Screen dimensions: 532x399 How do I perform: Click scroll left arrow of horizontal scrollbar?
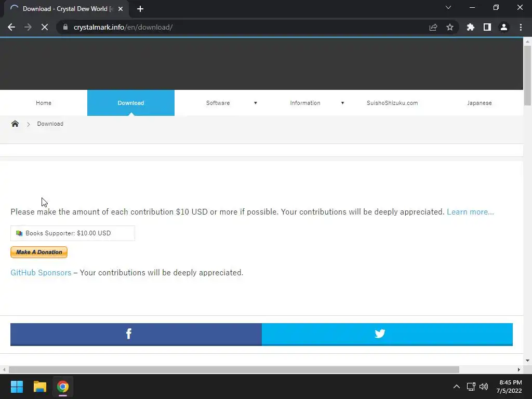coord(4,369)
